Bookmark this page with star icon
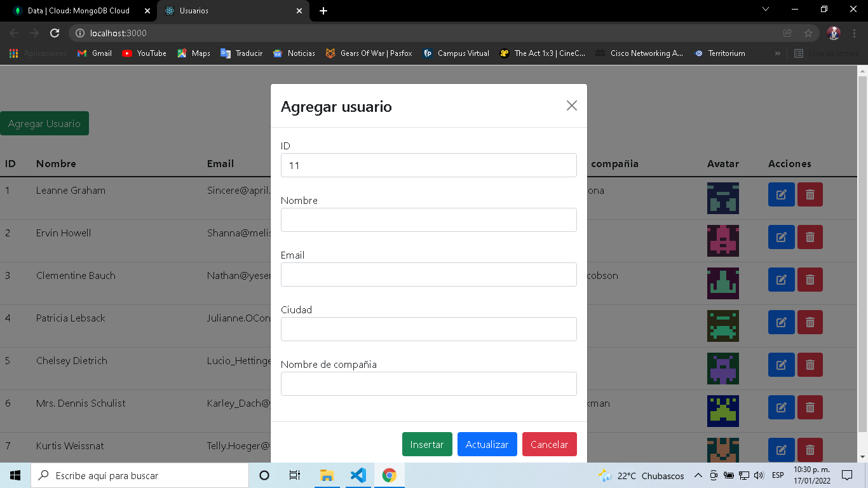 pyautogui.click(x=808, y=33)
